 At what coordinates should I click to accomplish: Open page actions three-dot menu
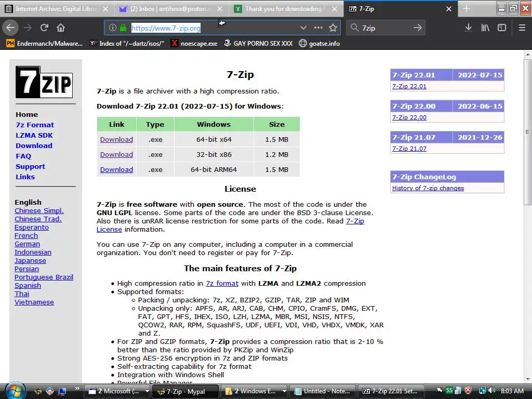tap(318, 28)
